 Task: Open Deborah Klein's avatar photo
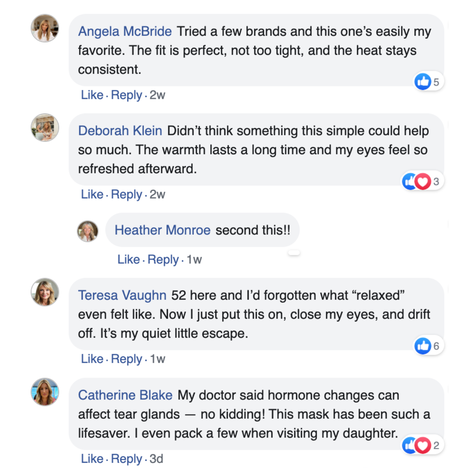(45, 128)
